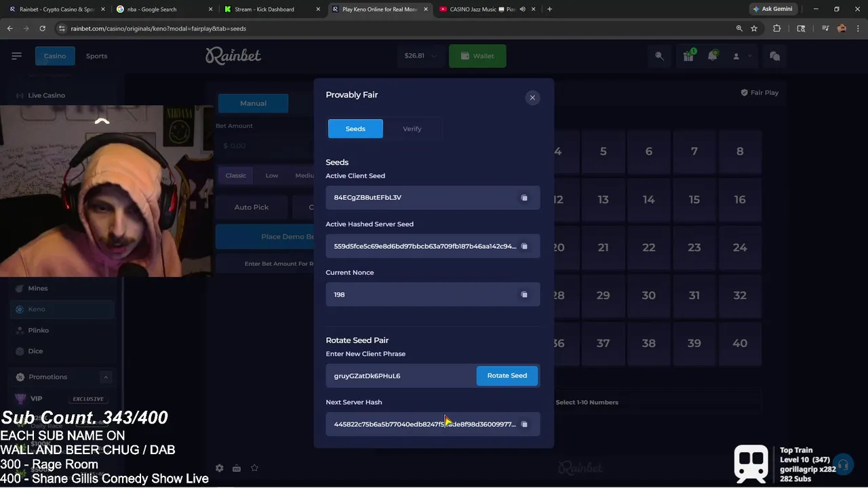Switch to the Verify tab
This screenshot has height=488, width=868.
click(x=412, y=129)
